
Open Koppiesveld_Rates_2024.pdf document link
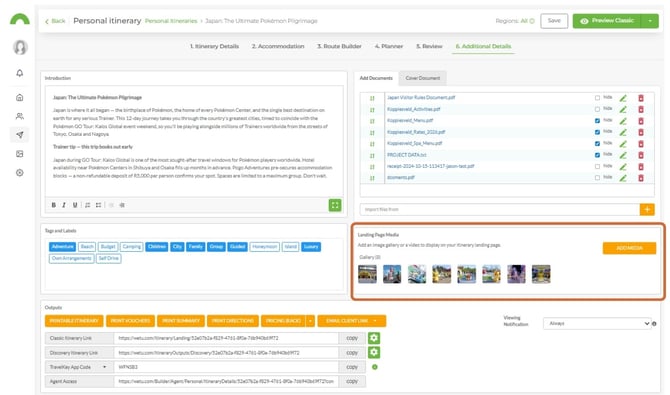416,132
